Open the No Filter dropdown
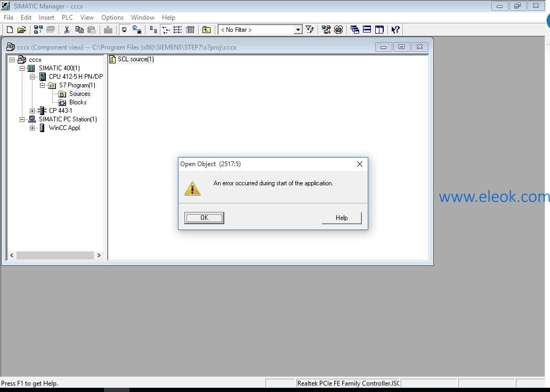 click(x=298, y=30)
